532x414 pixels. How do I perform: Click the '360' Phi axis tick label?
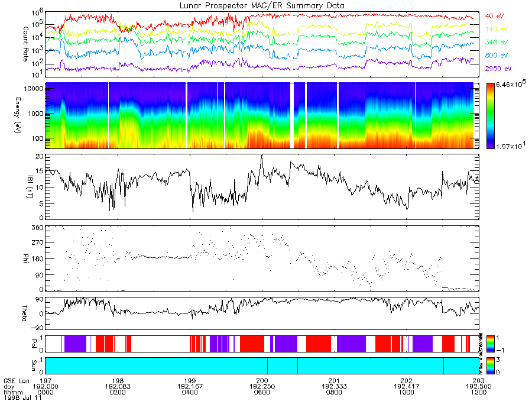(38, 227)
